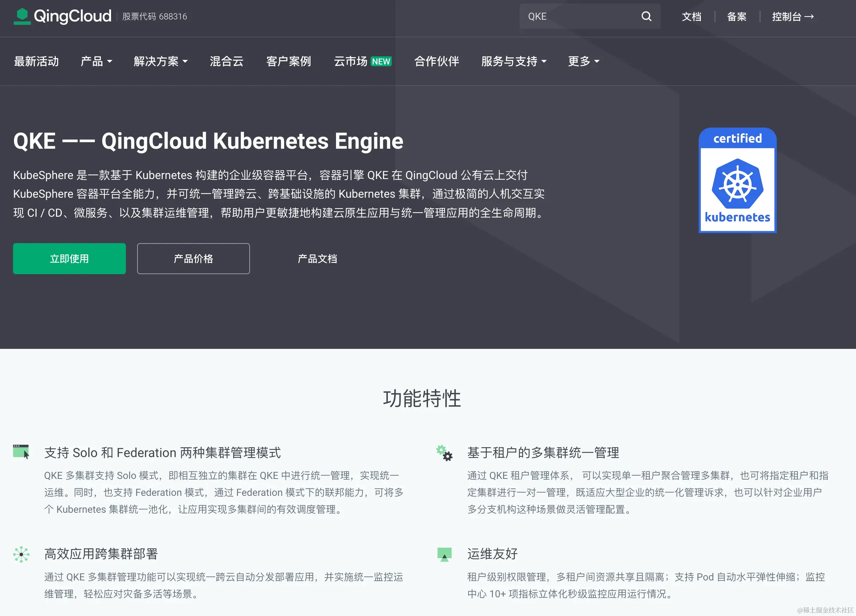Expand the 产品 dropdown menu
Screen dimensions: 856x616
(x=96, y=61)
